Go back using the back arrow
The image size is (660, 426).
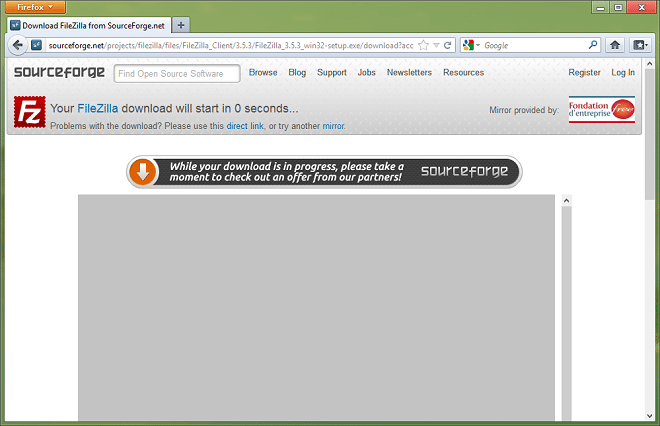pos(18,45)
